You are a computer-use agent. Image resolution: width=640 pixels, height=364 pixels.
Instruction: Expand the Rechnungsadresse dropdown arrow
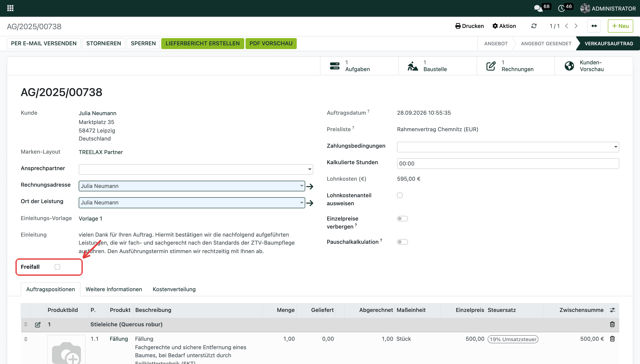click(302, 186)
